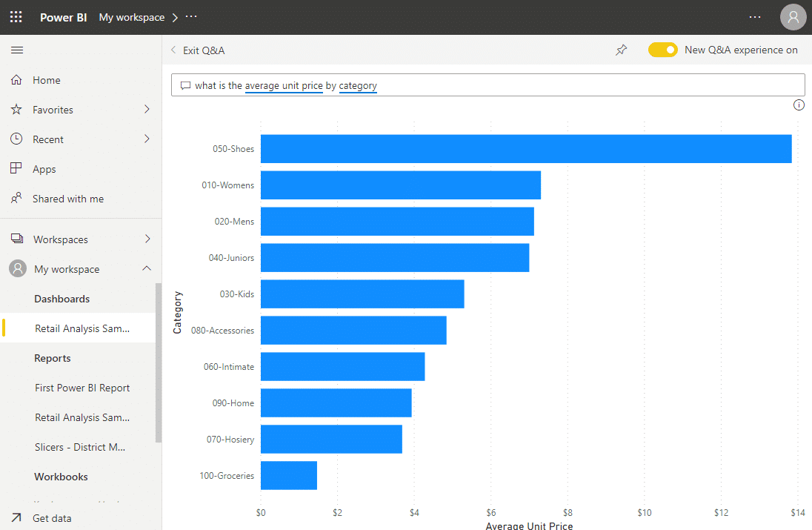Turn off the New Q&A experience
The height and width of the screenshot is (530, 812).
pyautogui.click(x=662, y=50)
